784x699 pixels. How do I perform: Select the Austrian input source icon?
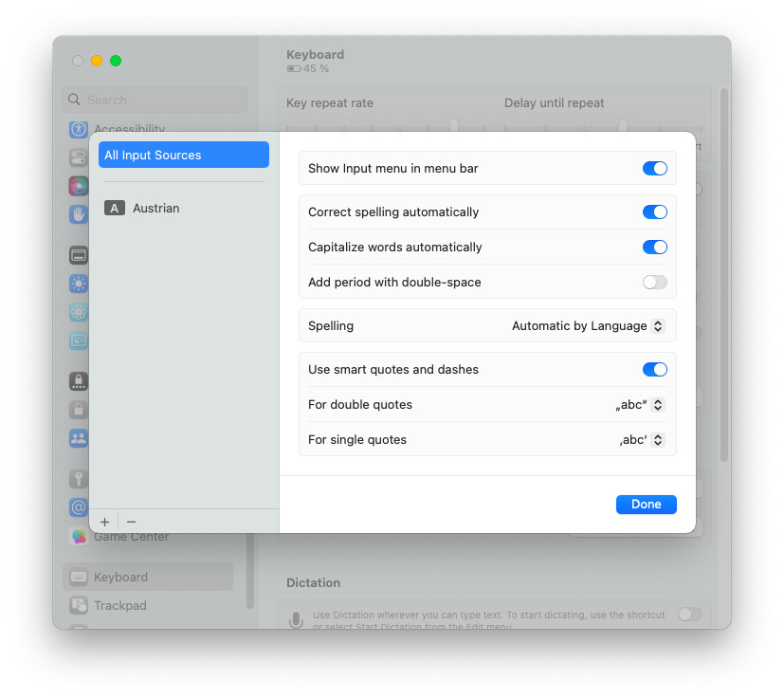(115, 208)
